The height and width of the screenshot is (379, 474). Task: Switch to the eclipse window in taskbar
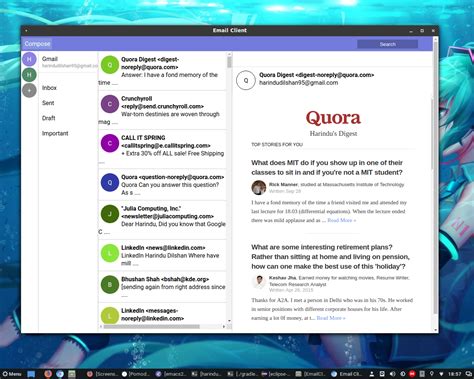[276, 374]
